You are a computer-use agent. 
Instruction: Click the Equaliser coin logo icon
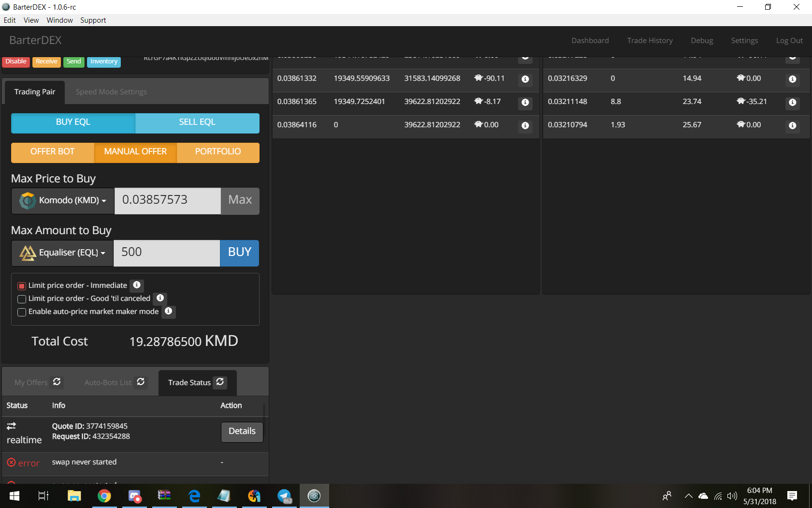click(x=28, y=253)
